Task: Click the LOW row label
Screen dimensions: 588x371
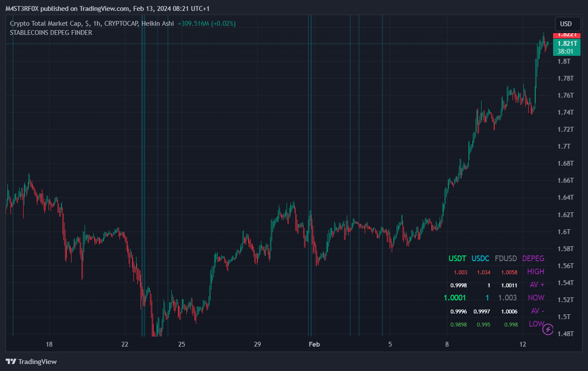Action: point(537,324)
